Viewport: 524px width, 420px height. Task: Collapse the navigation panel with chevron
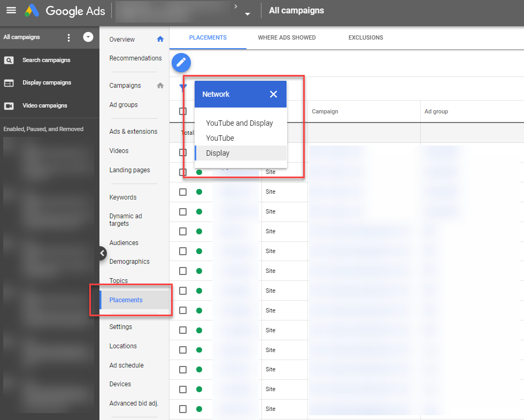(x=103, y=253)
